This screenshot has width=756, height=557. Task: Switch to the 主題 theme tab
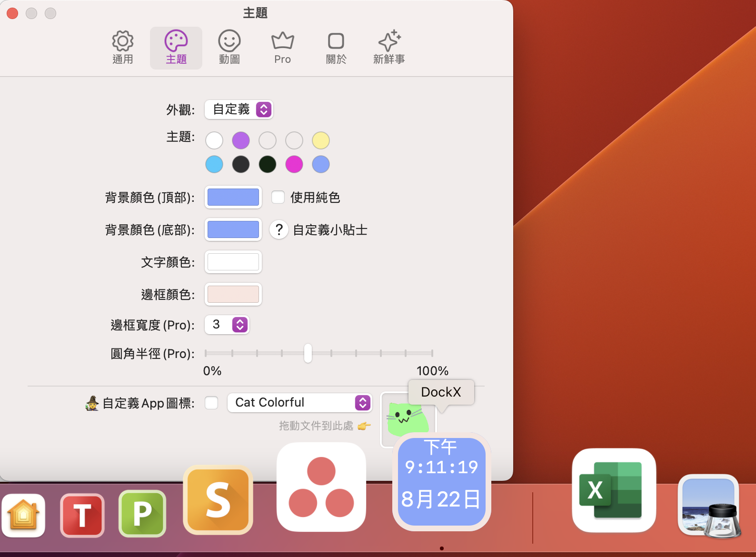pos(176,48)
